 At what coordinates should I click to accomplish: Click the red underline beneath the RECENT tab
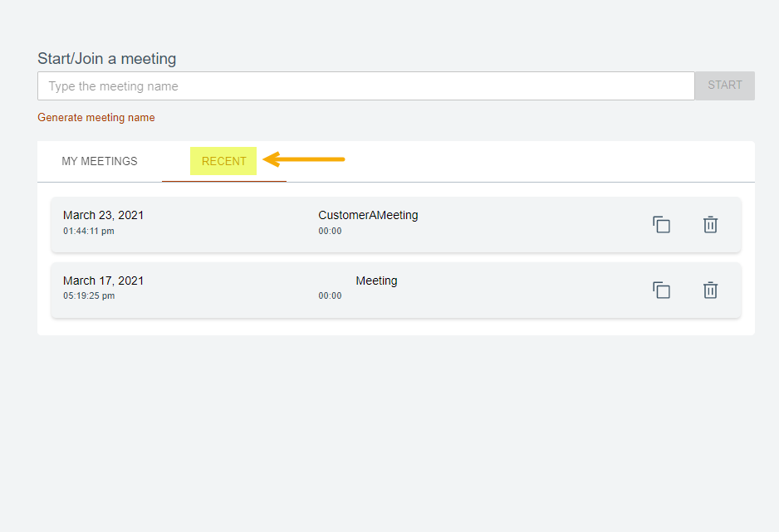[224, 181]
